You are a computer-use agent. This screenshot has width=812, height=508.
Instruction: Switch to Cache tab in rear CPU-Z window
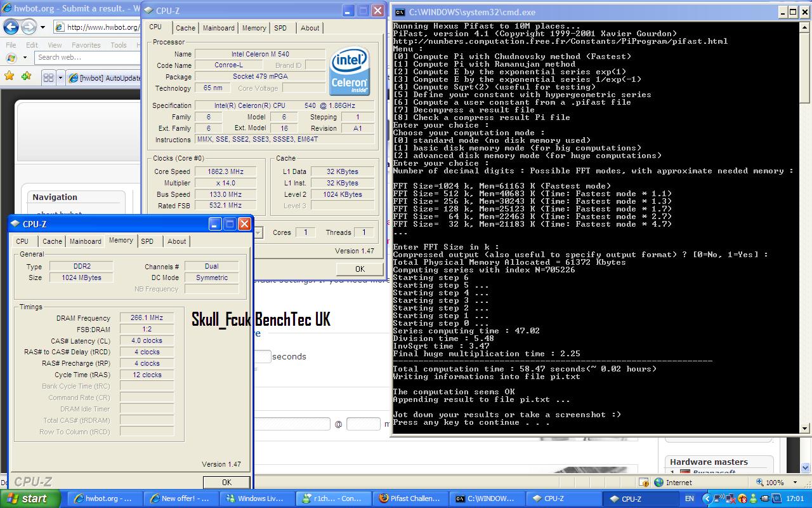click(x=185, y=28)
